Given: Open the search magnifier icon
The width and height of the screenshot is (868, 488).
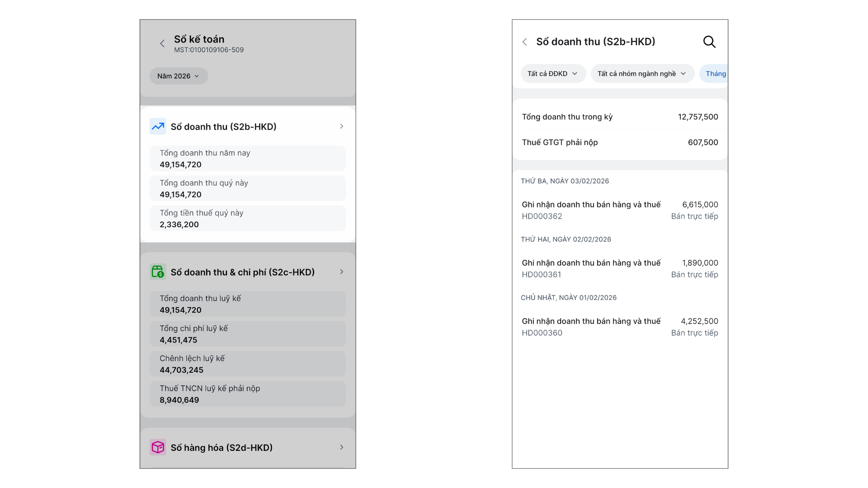Looking at the screenshot, I should (709, 42).
